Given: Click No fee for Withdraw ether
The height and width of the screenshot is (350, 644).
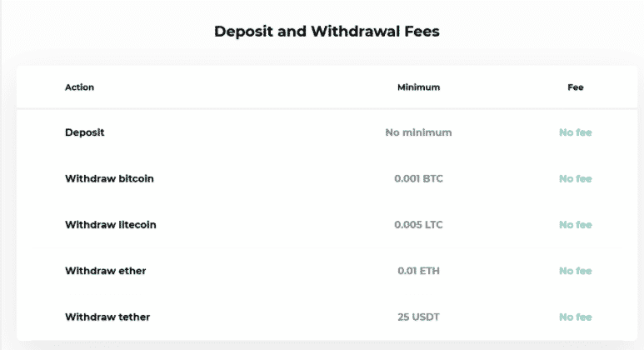Looking at the screenshot, I should pos(575,271).
